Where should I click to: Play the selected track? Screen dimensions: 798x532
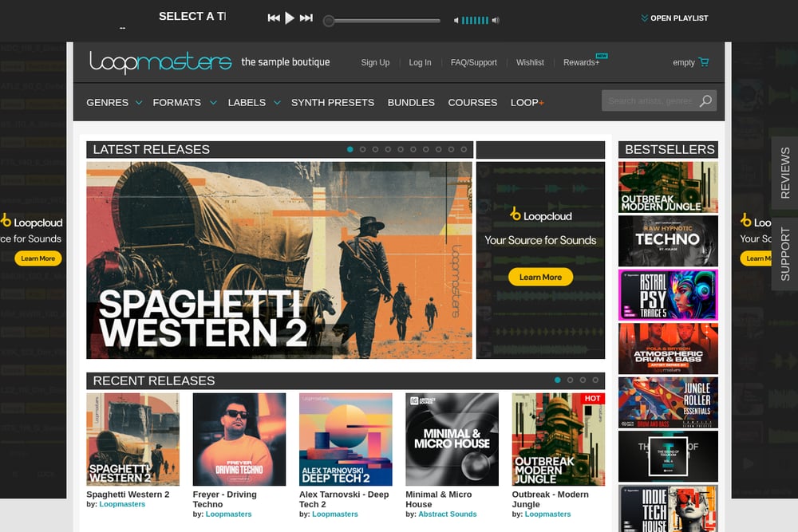(290, 18)
